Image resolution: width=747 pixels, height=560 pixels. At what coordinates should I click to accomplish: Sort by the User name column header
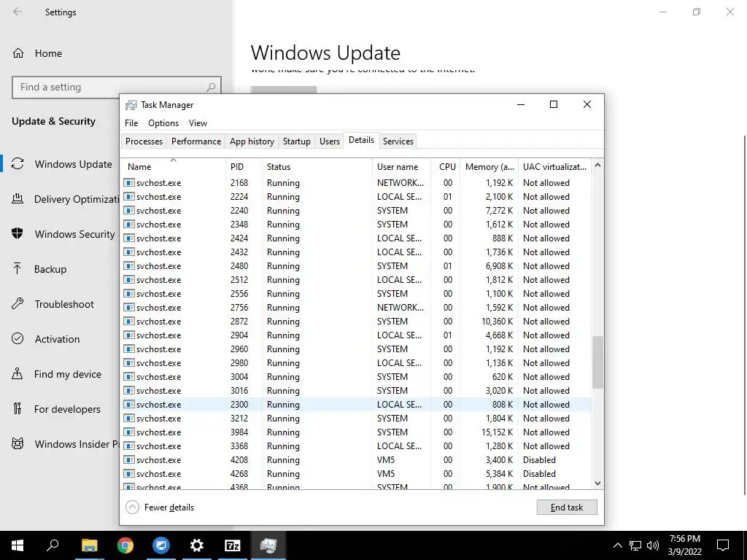pos(402,167)
